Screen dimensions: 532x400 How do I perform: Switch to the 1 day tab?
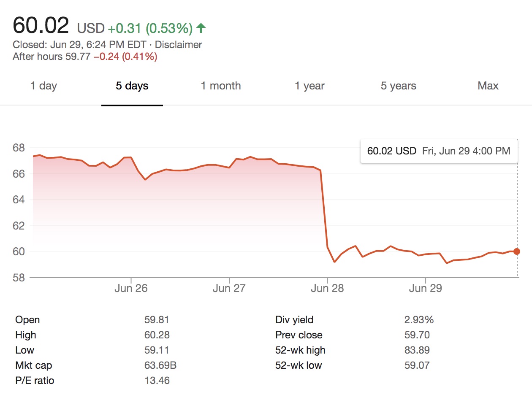point(43,86)
